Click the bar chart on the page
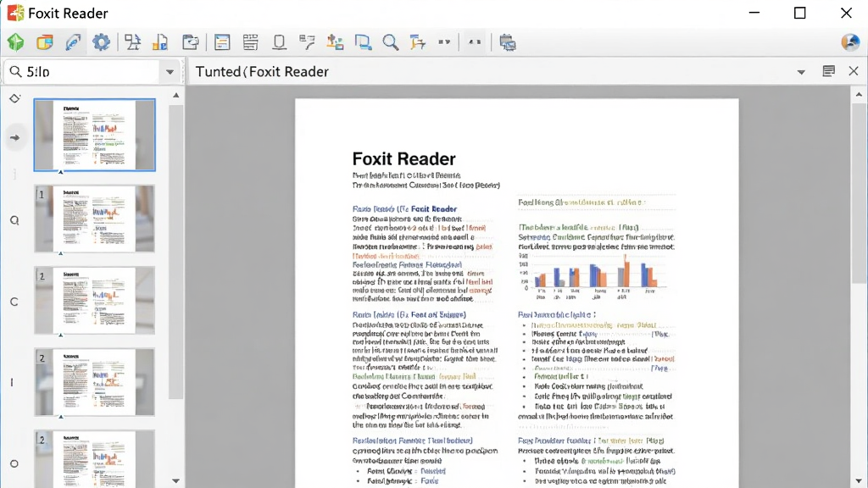Viewport: 868px width, 488px height. coord(595,275)
